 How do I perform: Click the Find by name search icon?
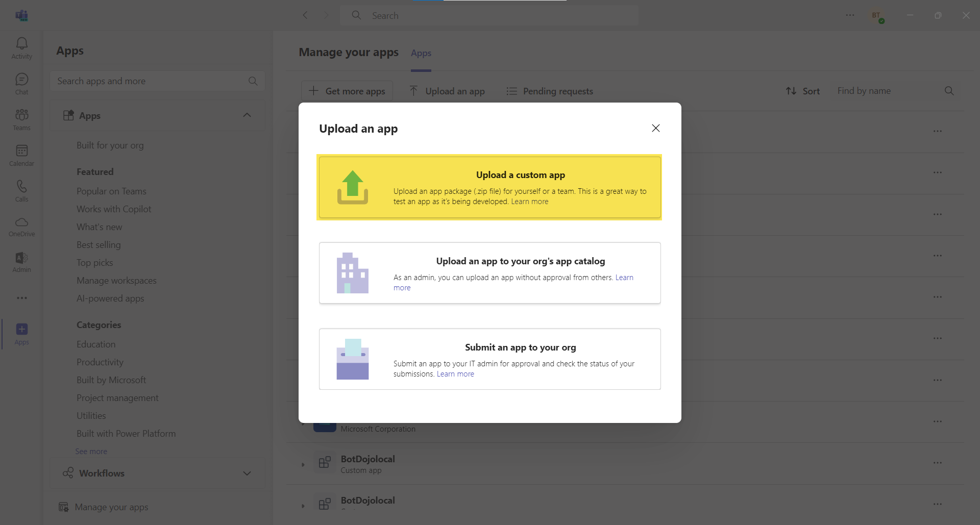click(x=949, y=91)
